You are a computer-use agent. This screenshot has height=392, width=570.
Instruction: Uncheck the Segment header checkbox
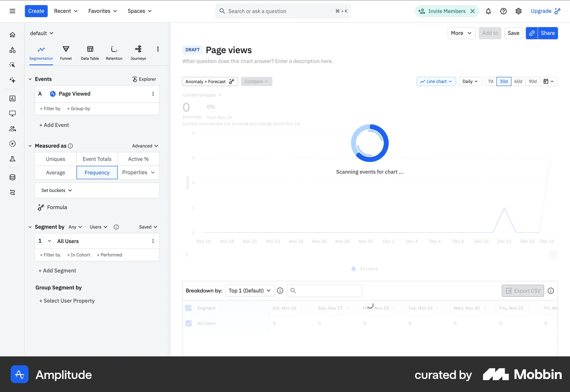tap(189, 308)
